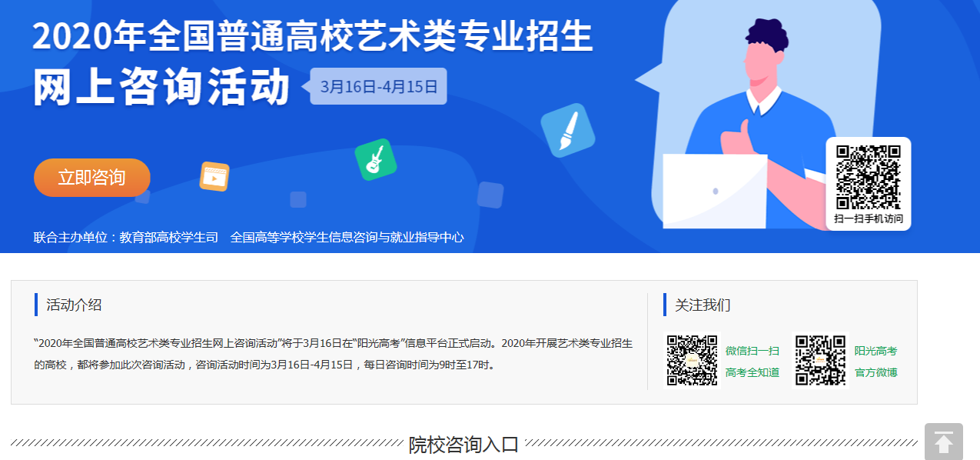
Task: Click the 扫一扫手机访问 caption
Action: point(868,218)
